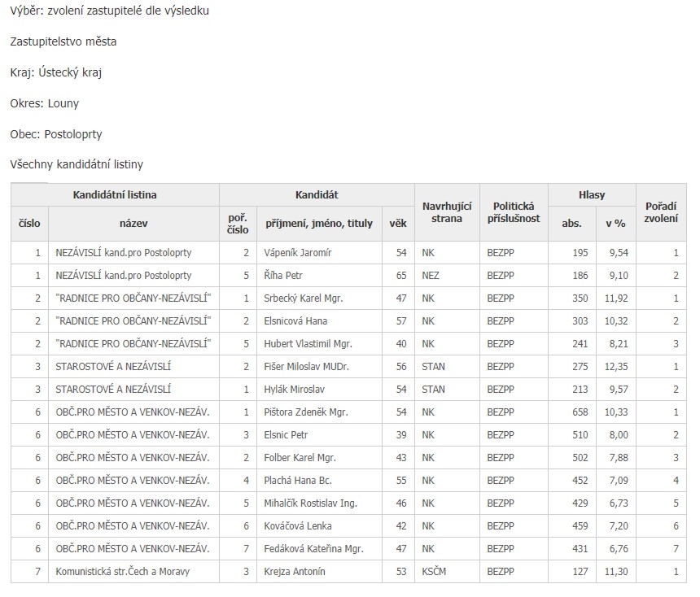Select the Pištora Zdeněk Mgr. row
This screenshot has width=700, height=597.
pyautogui.click(x=348, y=412)
